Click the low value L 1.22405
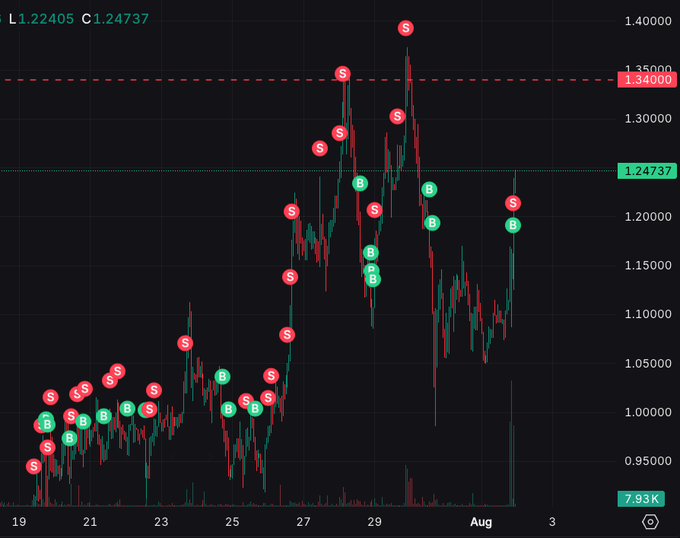Viewport: 680px width, 538px height. point(42,19)
